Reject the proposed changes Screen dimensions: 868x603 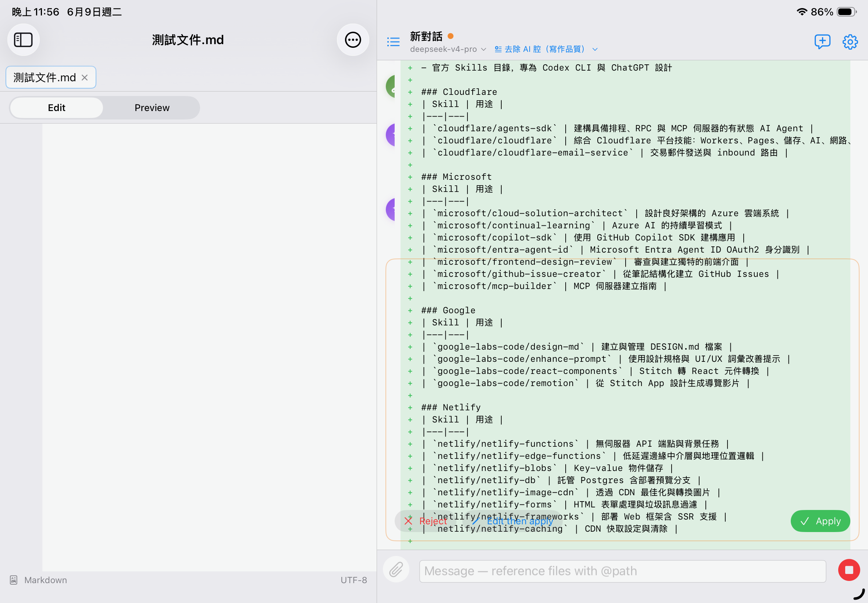[x=425, y=521]
